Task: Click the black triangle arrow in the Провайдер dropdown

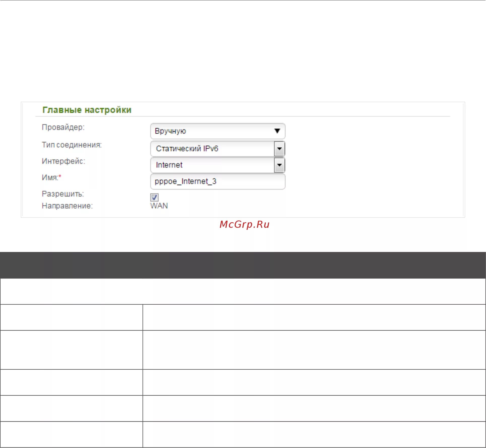Action: pyautogui.click(x=277, y=131)
